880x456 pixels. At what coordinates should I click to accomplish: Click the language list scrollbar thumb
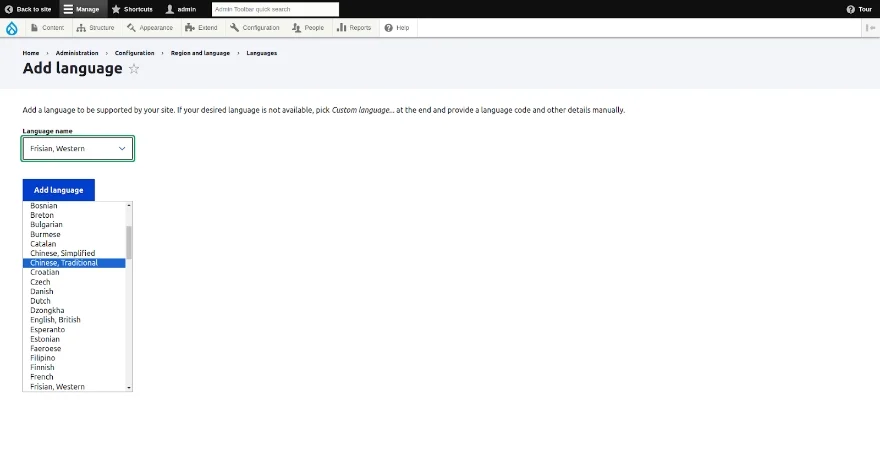point(128,242)
